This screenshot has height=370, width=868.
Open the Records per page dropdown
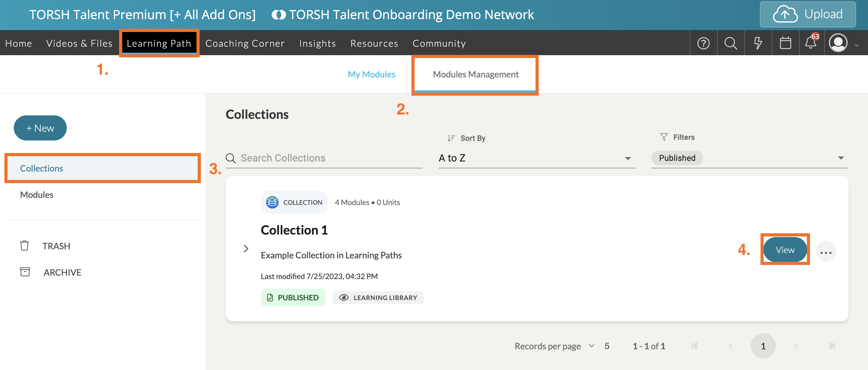coord(591,346)
